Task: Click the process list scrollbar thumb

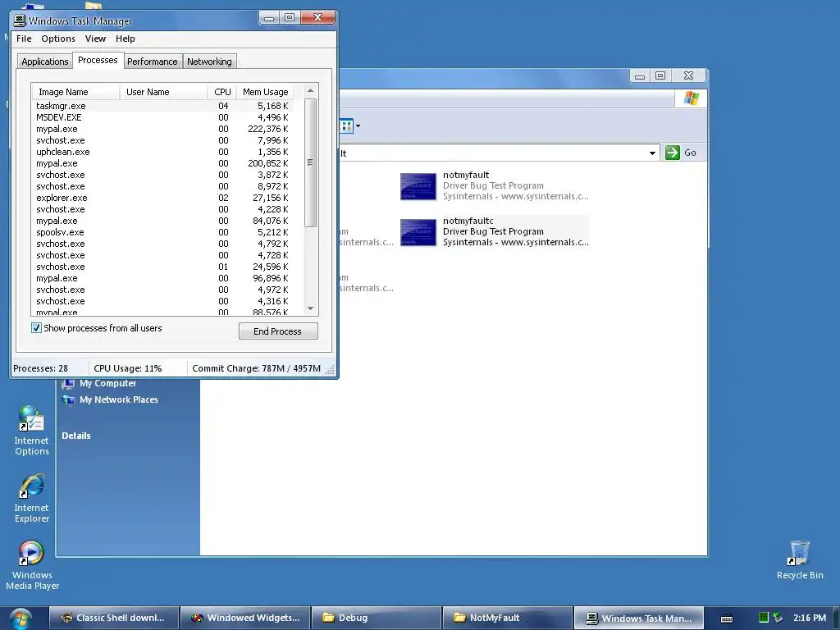Action: [310, 162]
